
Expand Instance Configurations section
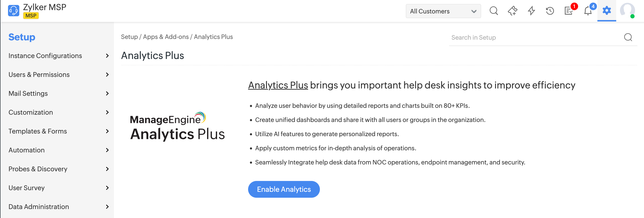point(107,56)
